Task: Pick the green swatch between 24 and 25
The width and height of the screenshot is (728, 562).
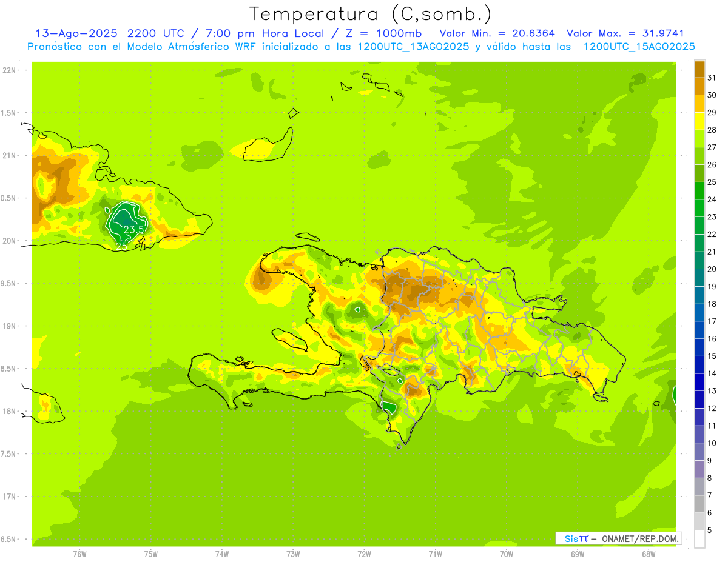Action: point(699,191)
